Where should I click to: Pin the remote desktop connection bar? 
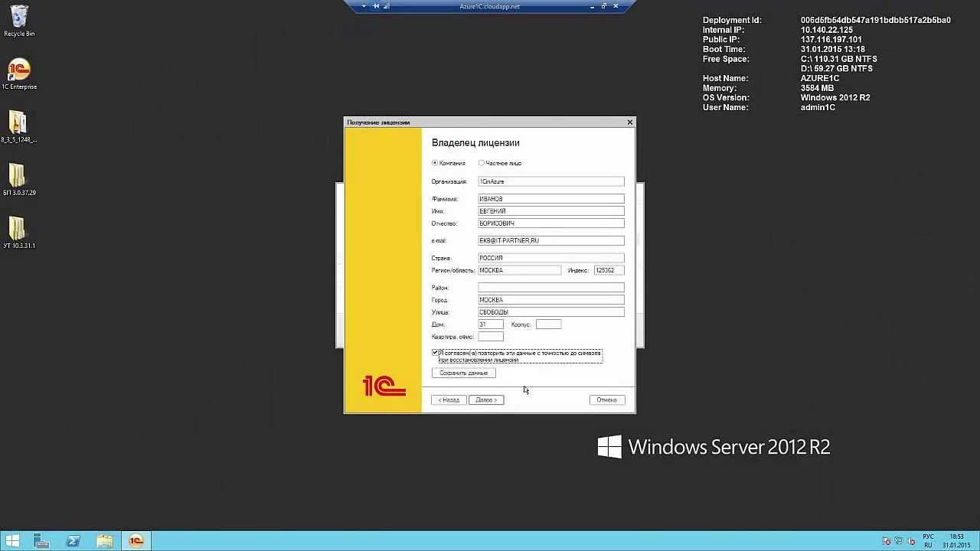[376, 6]
